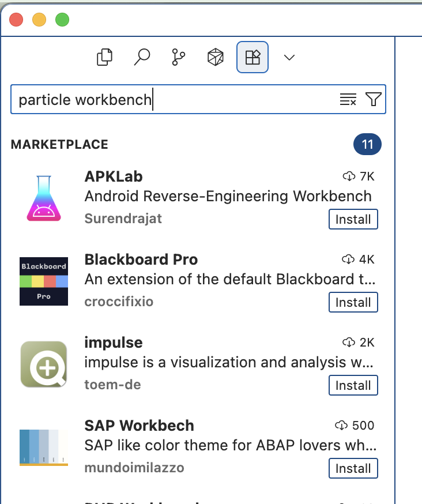Clear extensions search results

coord(348,100)
